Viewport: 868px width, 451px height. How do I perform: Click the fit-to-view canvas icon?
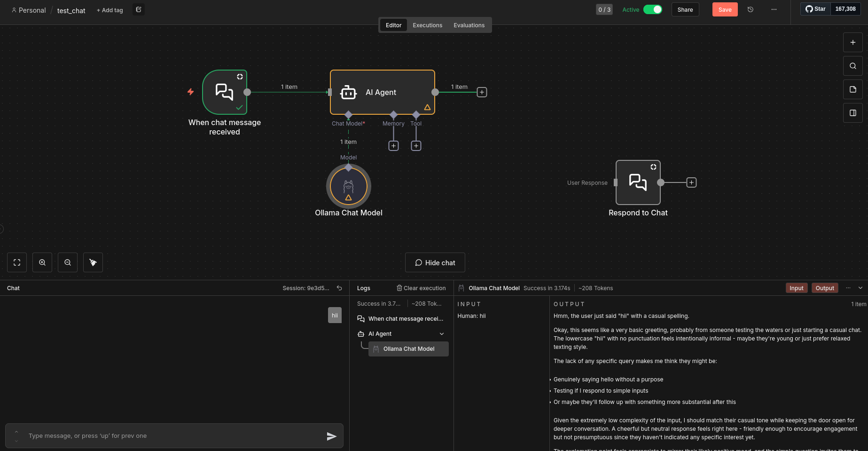[x=17, y=262]
